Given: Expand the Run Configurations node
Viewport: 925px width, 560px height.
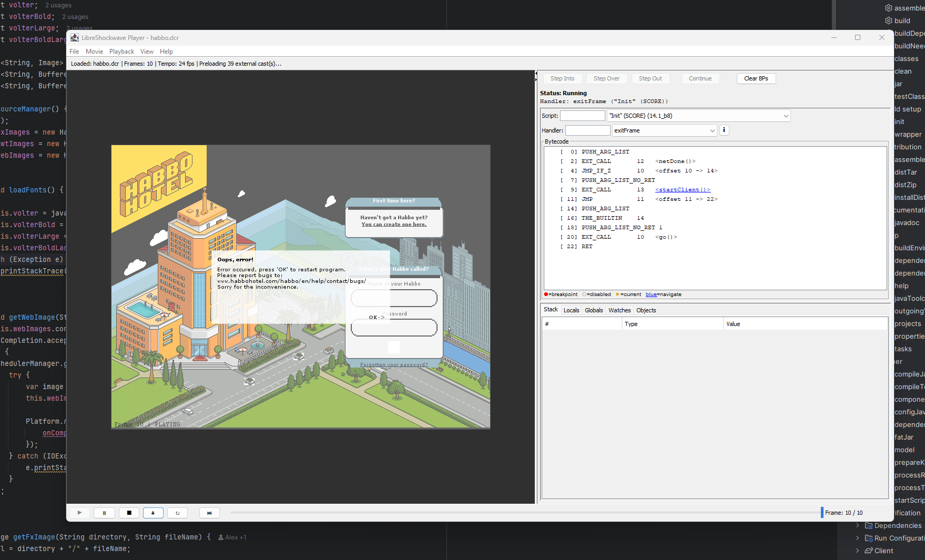Looking at the screenshot, I should tap(858, 538).
